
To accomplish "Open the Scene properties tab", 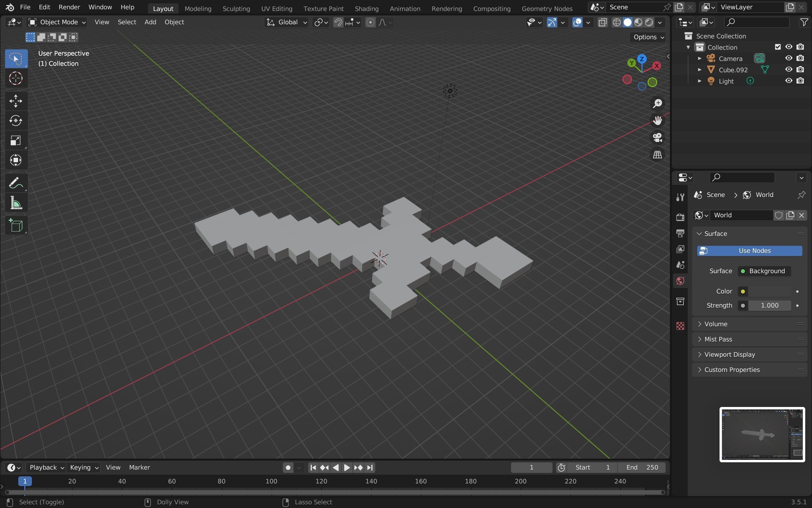I will pyautogui.click(x=680, y=265).
